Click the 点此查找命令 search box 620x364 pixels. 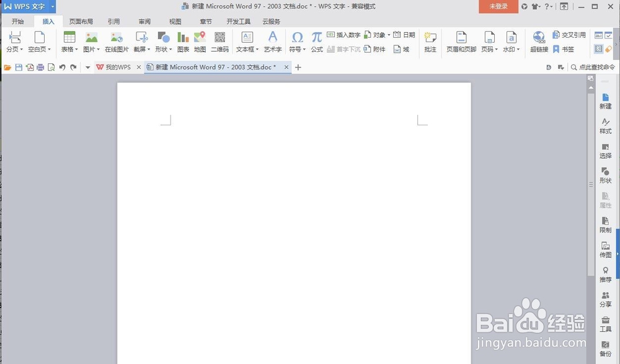(593, 67)
